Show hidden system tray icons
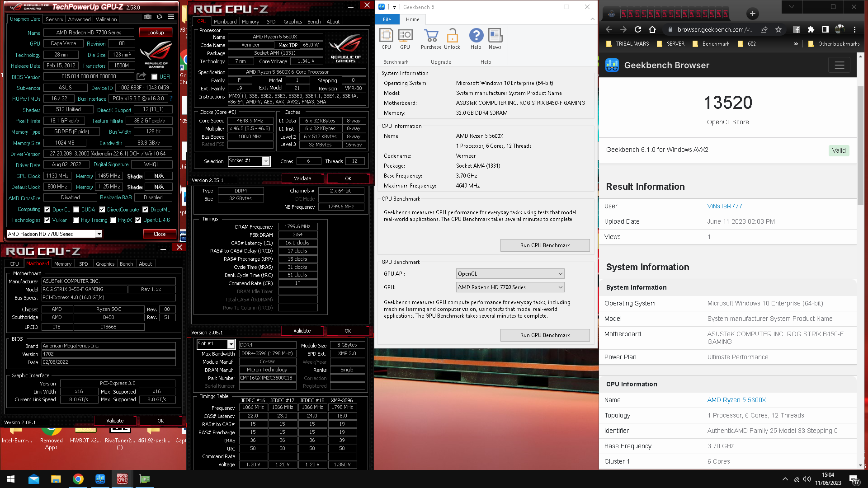Image resolution: width=868 pixels, height=488 pixels. point(785,479)
